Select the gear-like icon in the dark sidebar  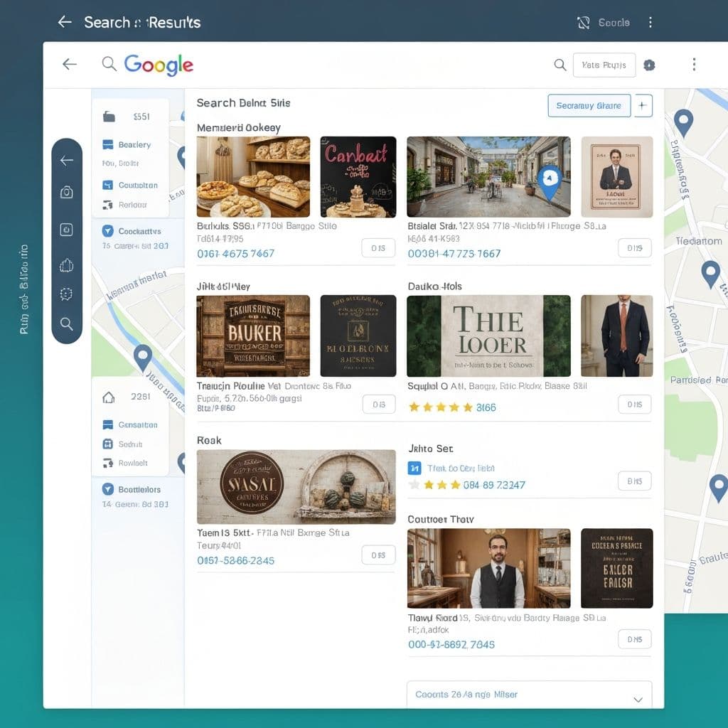point(67,294)
